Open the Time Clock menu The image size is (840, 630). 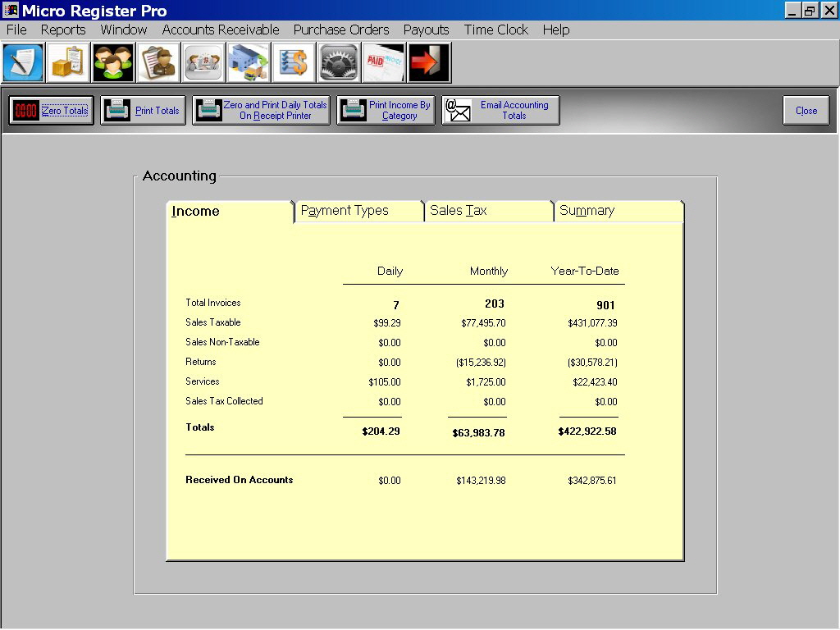tap(496, 30)
